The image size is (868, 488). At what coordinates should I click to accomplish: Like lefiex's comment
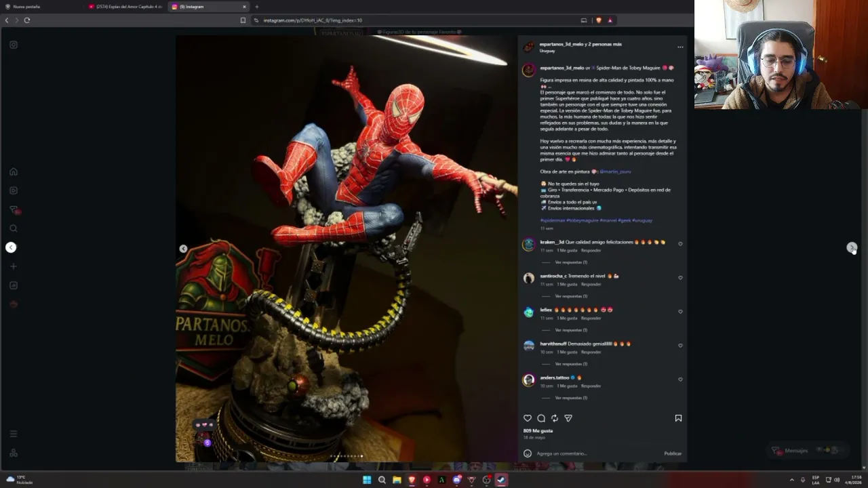point(680,312)
